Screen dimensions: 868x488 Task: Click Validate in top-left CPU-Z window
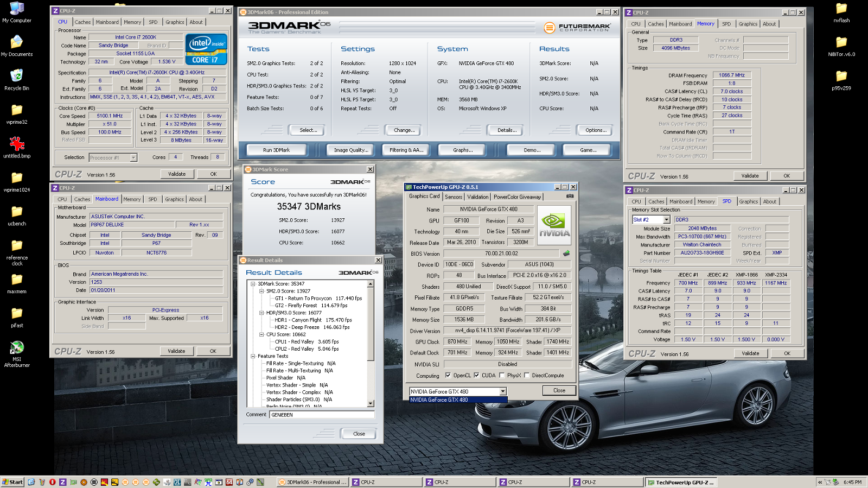[x=177, y=174]
